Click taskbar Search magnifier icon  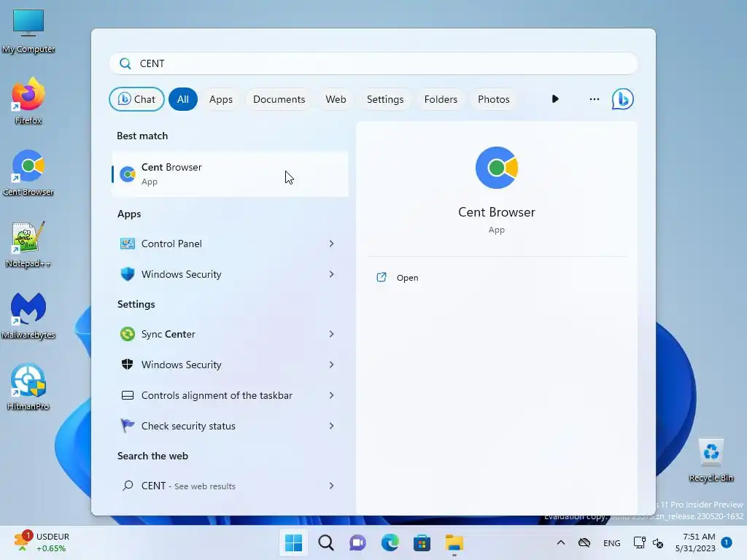[326, 542]
